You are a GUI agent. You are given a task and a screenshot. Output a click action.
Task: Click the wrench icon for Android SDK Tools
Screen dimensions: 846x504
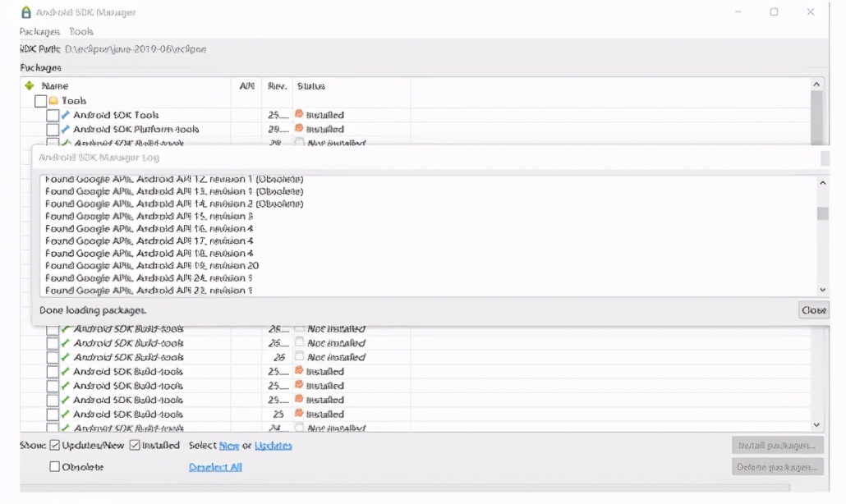click(x=66, y=115)
